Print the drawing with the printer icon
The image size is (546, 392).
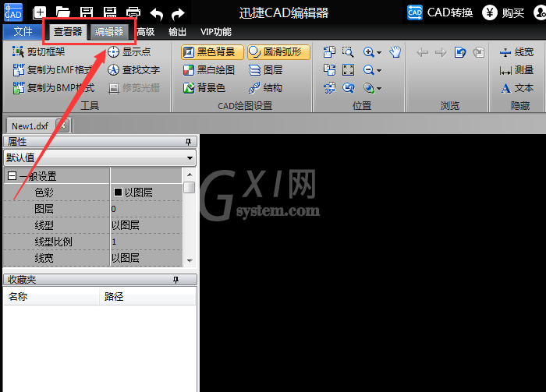coord(133,13)
